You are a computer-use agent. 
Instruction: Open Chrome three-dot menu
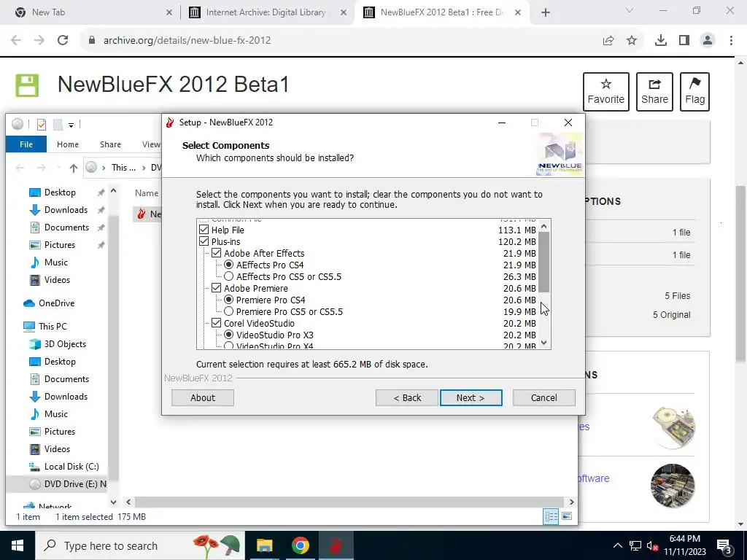point(731,41)
